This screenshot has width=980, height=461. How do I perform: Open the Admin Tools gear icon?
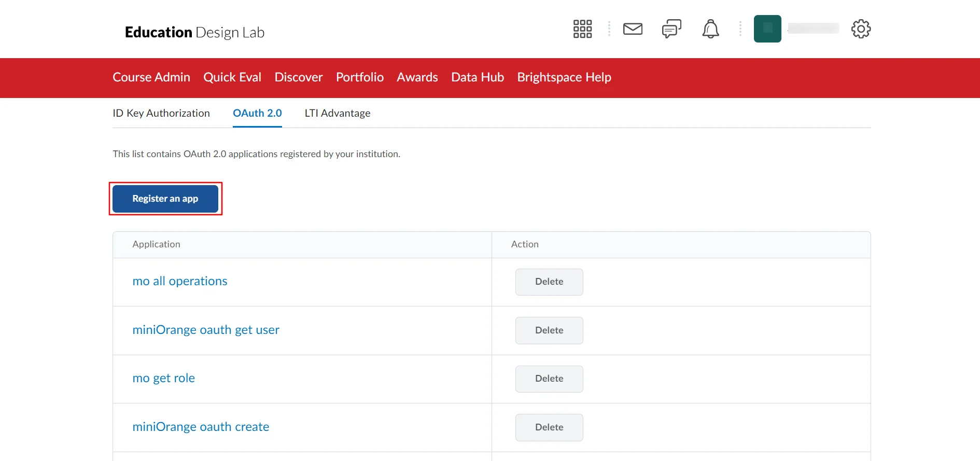[861, 29]
